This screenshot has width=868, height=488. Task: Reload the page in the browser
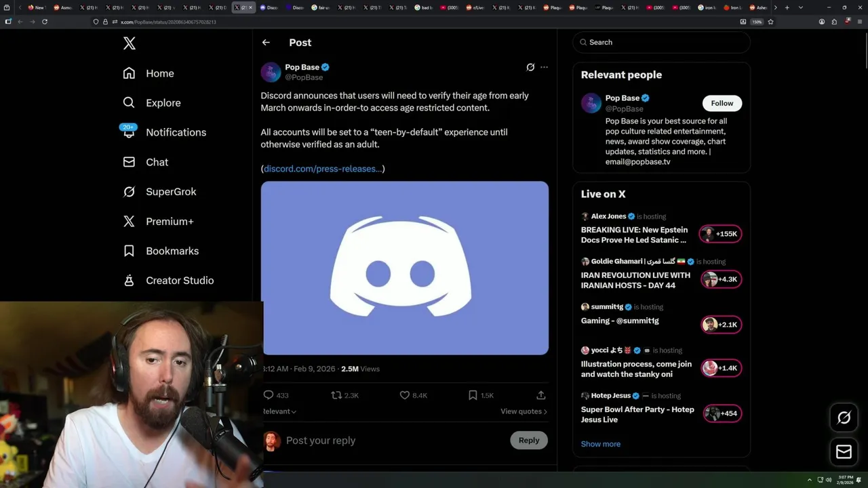(45, 22)
